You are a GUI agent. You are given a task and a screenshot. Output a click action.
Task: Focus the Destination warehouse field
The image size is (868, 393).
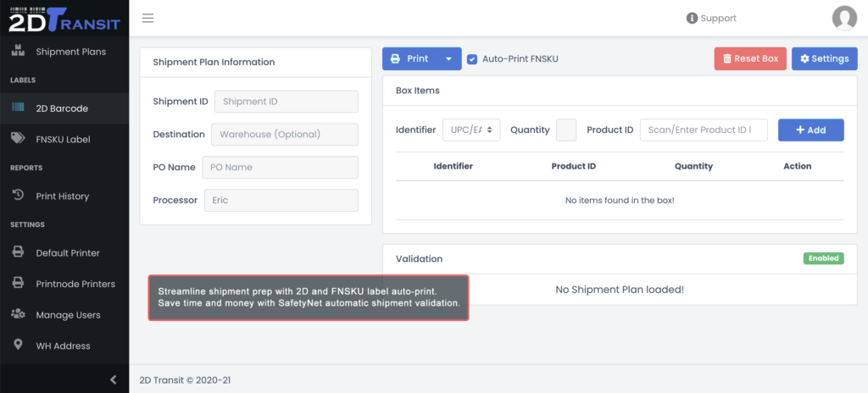tap(285, 135)
